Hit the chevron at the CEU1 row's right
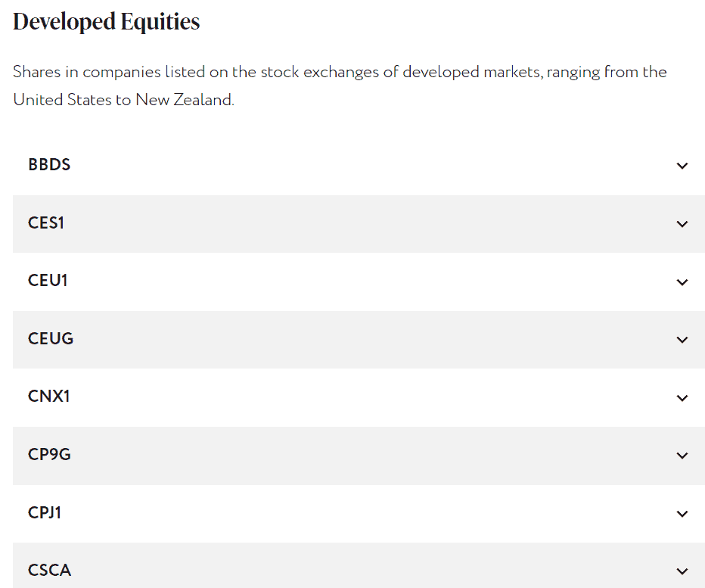The height and width of the screenshot is (588, 705). [x=682, y=282]
